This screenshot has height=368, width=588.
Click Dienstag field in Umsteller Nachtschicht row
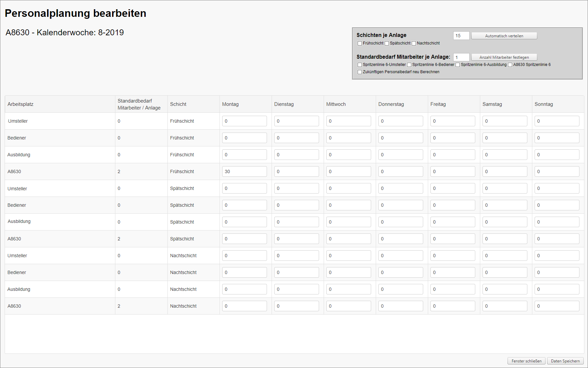point(296,256)
